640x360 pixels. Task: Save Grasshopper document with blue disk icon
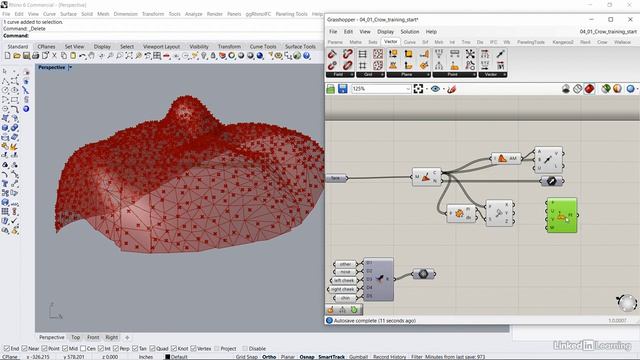[x=342, y=89]
